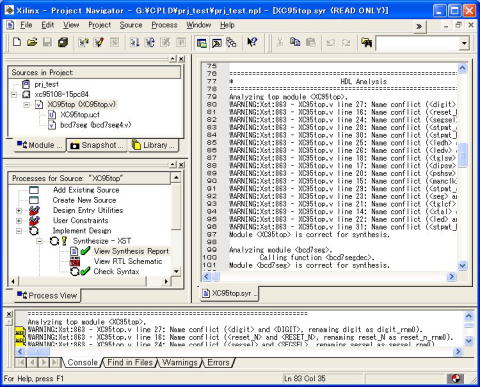480x387 pixels.
Task: Select the xc95108-15pc84 device item
Action: 61,94
